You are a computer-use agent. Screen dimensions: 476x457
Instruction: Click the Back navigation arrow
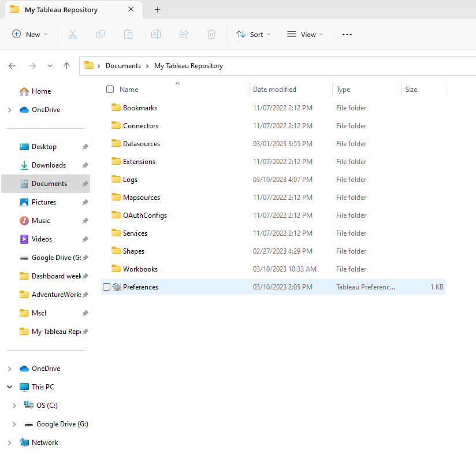coord(12,66)
